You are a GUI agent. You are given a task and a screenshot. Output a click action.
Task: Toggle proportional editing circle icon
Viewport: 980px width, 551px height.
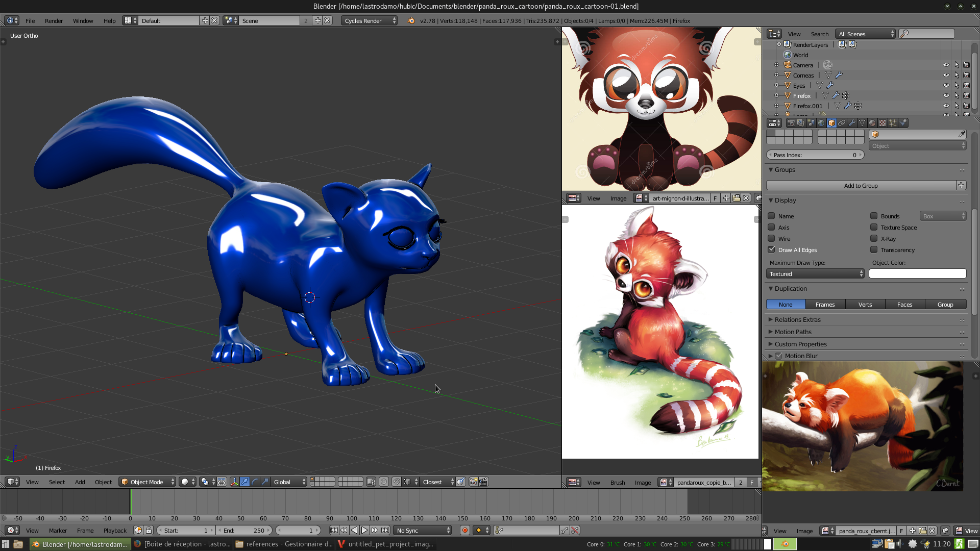pyautogui.click(x=384, y=482)
